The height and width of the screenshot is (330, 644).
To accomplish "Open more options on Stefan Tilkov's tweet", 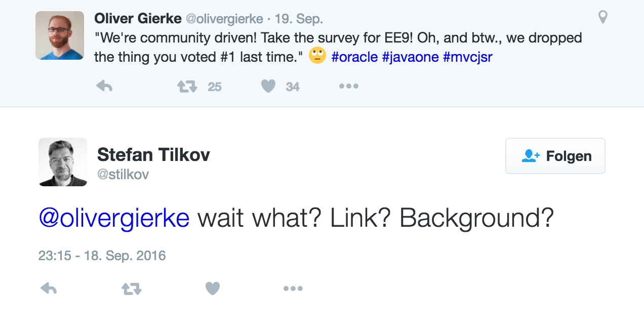I will [x=293, y=288].
